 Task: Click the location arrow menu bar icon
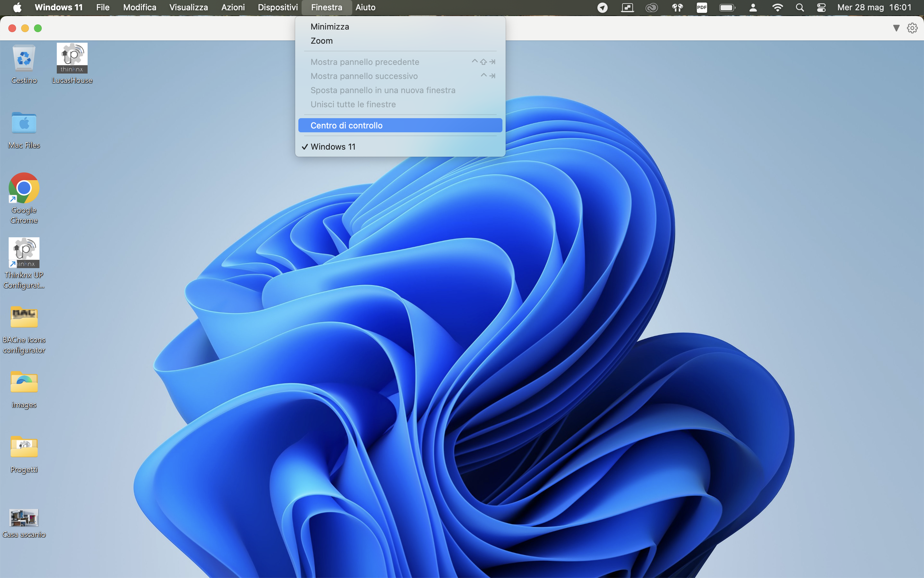(x=603, y=7)
